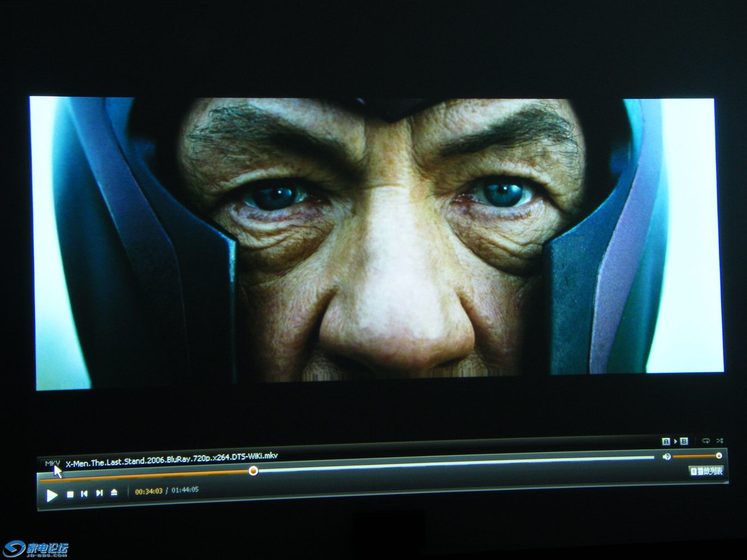The image size is (747, 560).
Task: Set B point of A-B repeat
Action: tap(684, 441)
